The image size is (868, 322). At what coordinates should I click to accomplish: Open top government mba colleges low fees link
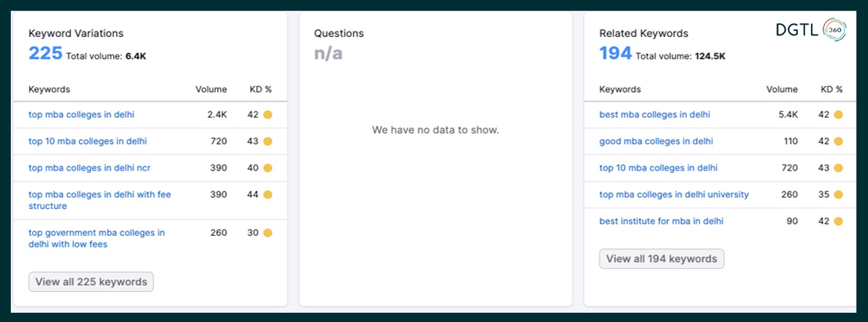pyautogui.click(x=96, y=238)
